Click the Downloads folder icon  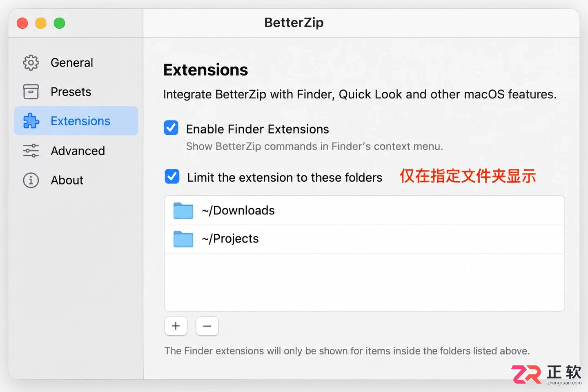[x=183, y=211]
